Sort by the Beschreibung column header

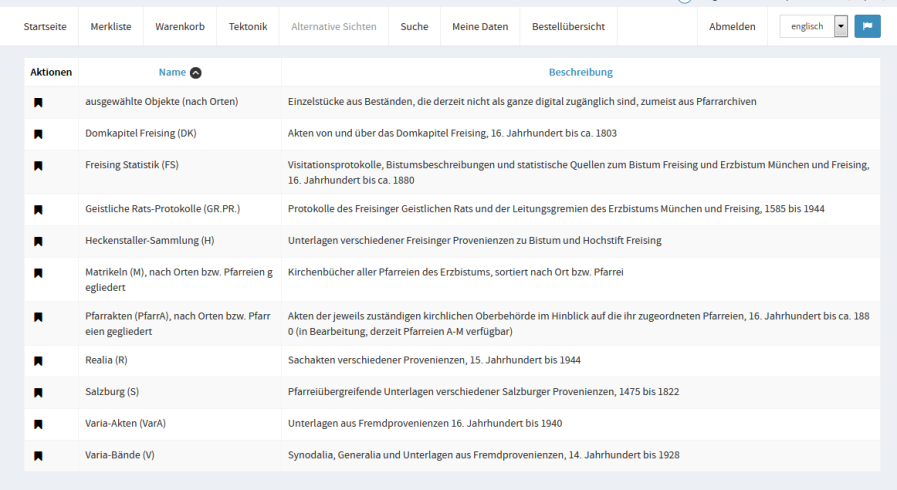(580, 72)
